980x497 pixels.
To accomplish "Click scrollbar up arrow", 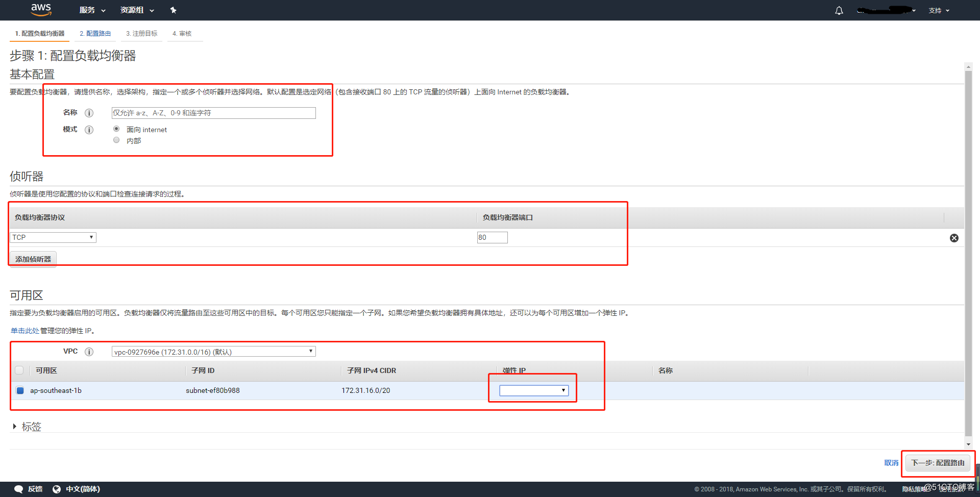I will 968,66.
